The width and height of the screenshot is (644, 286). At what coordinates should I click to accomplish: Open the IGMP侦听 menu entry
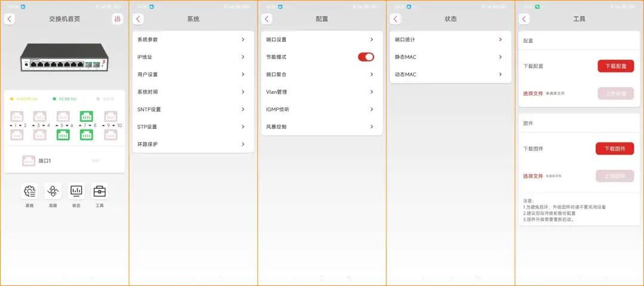[322, 109]
